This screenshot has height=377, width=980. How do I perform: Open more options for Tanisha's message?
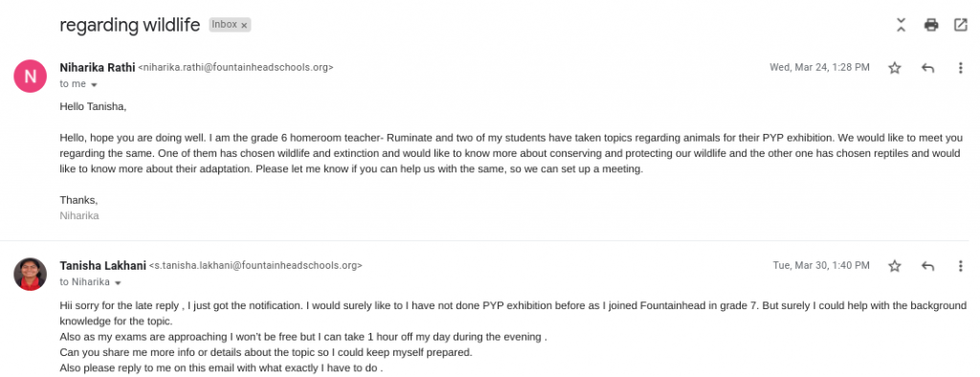(x=961, y=266)
